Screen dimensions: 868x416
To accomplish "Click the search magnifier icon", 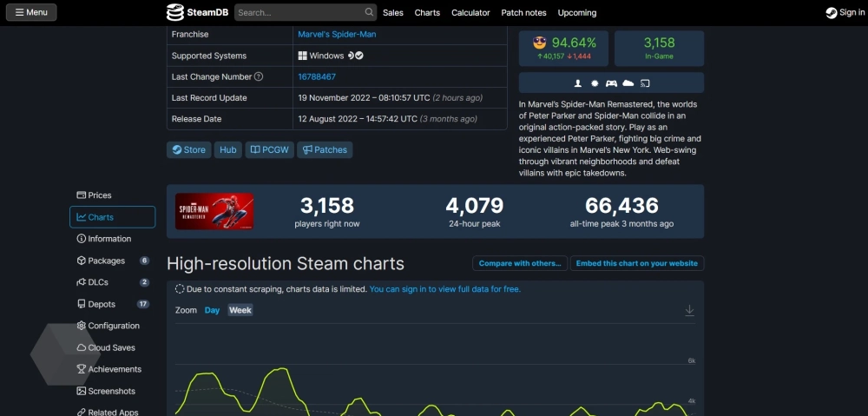I will point(370,12).
